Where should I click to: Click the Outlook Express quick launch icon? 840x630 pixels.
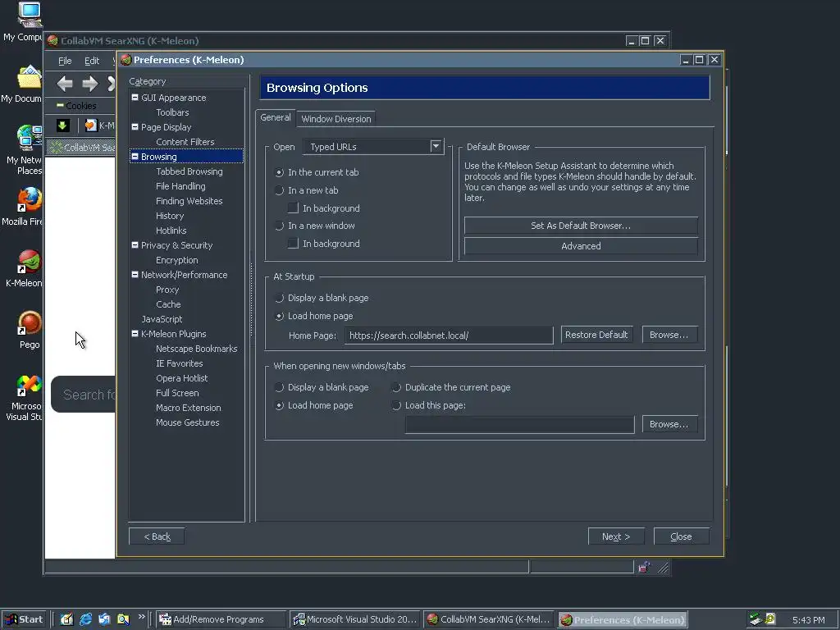coord(104,619)
